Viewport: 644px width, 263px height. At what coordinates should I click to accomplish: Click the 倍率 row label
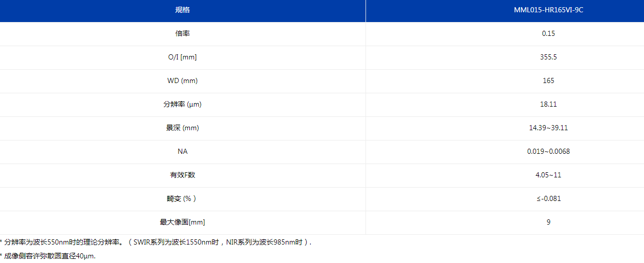tap(182, 33)
